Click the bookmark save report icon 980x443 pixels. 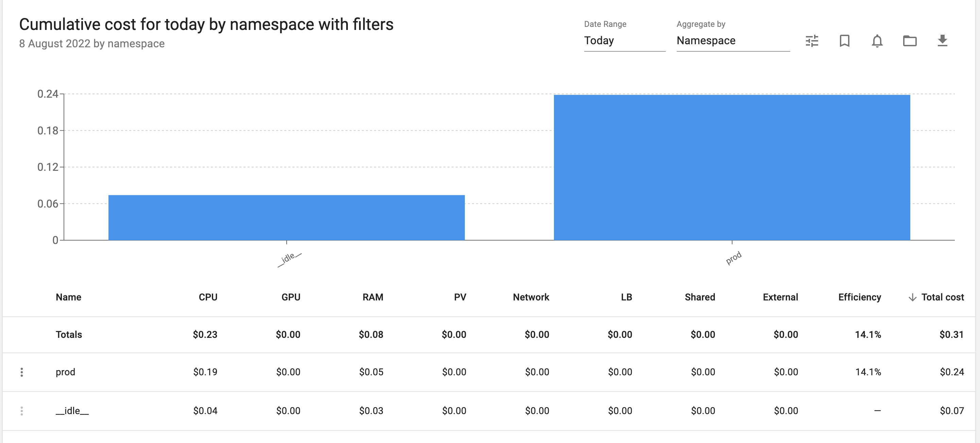(845, 41)
